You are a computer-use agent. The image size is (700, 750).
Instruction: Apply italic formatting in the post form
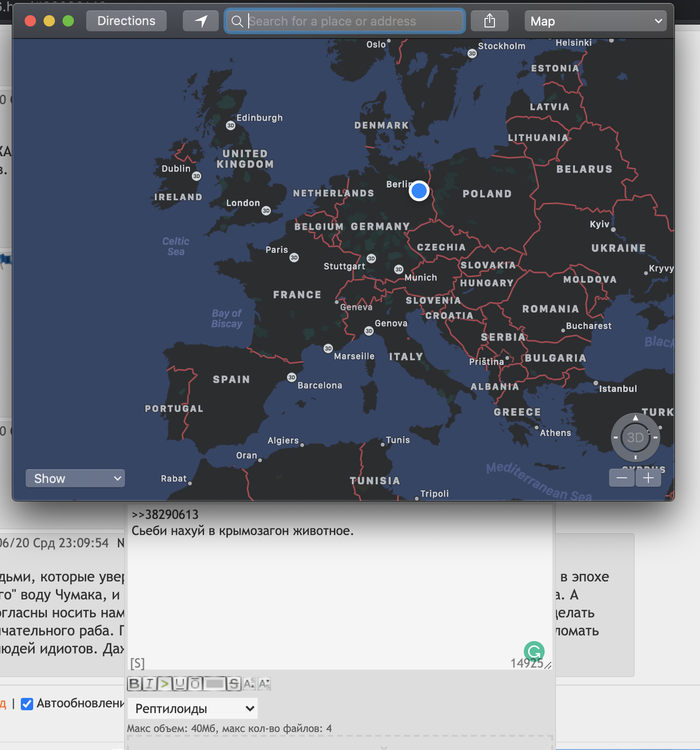pyautogui.click(x=149, y=684)
